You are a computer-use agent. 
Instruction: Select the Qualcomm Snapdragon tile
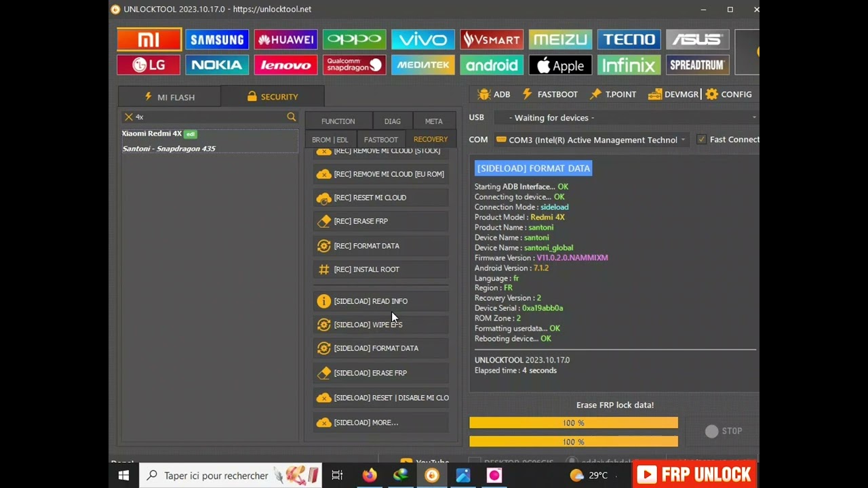[354, 65]
